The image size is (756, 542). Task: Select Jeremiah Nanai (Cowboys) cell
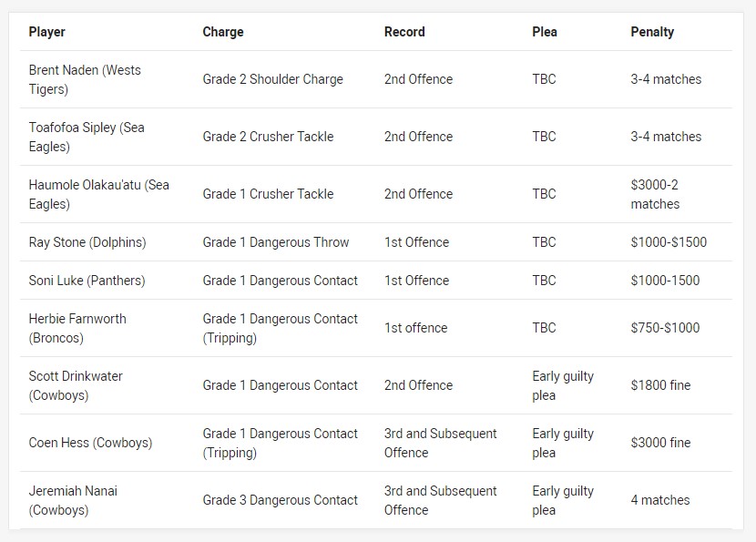tap(73, 500)
